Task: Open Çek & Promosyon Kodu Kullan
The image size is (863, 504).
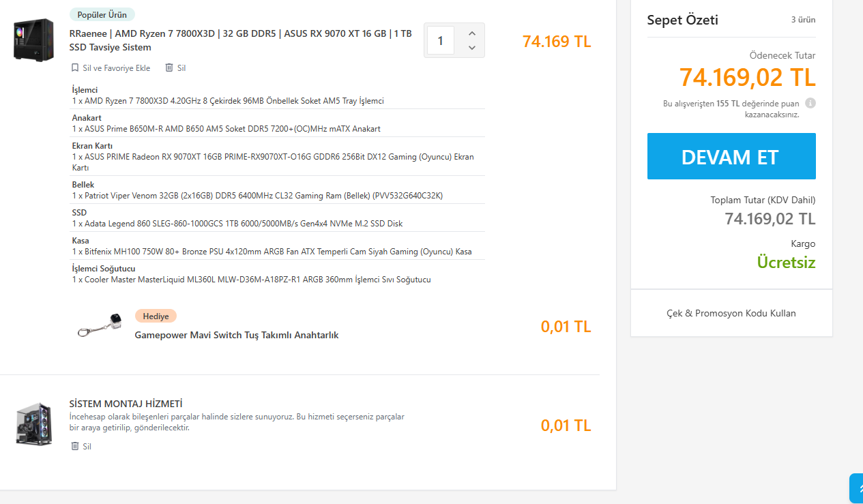Action: 731,313
